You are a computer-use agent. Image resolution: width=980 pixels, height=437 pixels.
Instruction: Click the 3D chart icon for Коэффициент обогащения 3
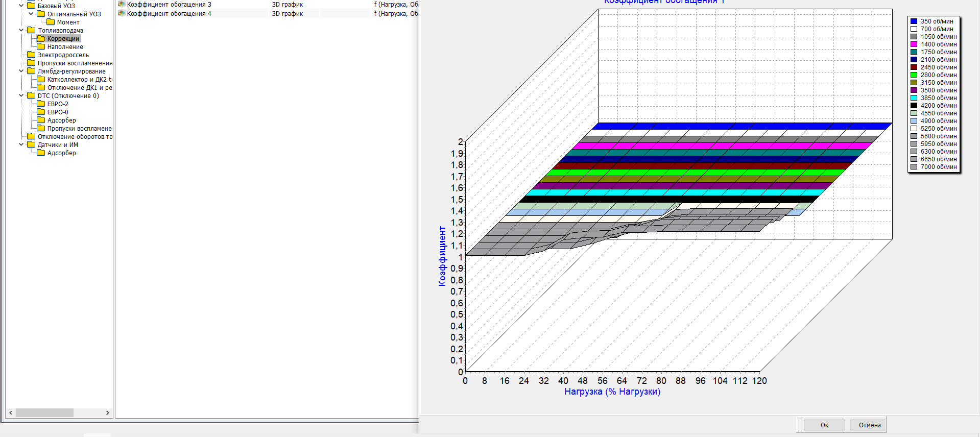(x=122, y=4)
